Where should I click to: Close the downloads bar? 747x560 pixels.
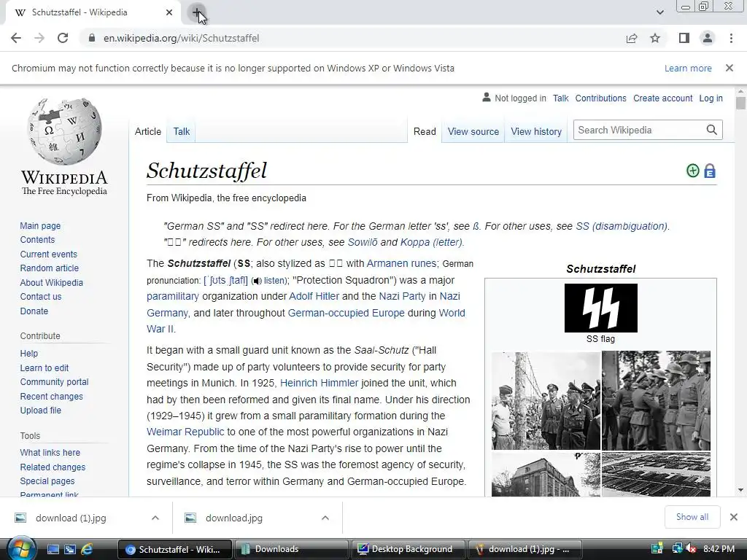pyautogui.click(x=734, y=517)
